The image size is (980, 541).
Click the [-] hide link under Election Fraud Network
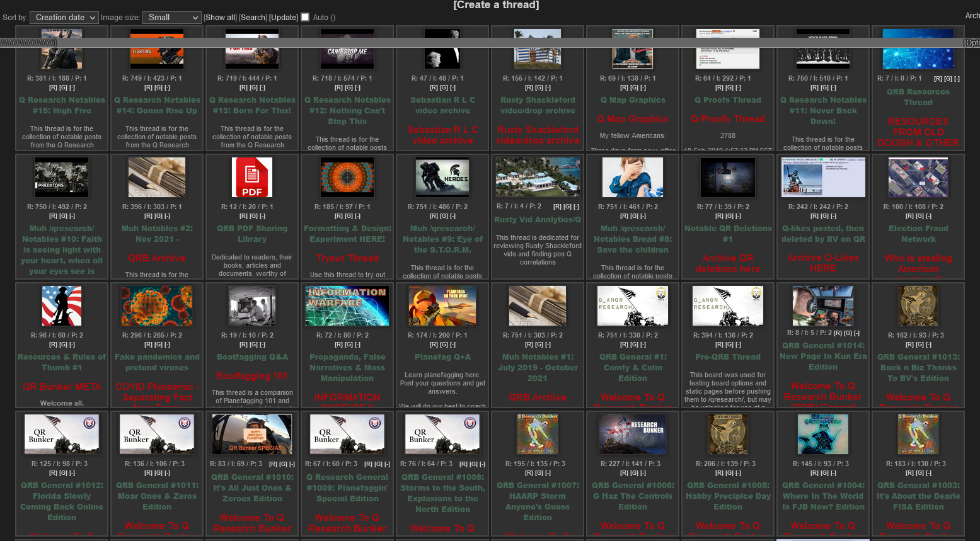point(928,216)
